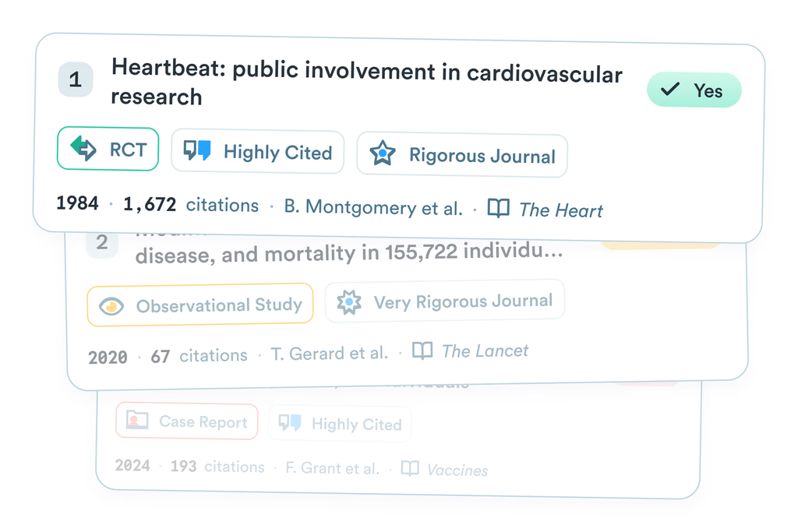Click the Case Report folder icon
Screen dimensions: 798x532
(137, 420)
